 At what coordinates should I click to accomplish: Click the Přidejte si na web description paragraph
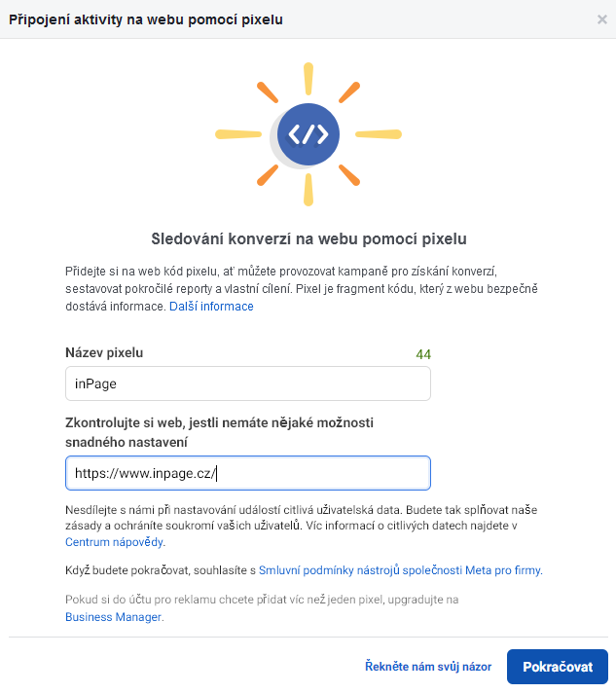(302, 289)
